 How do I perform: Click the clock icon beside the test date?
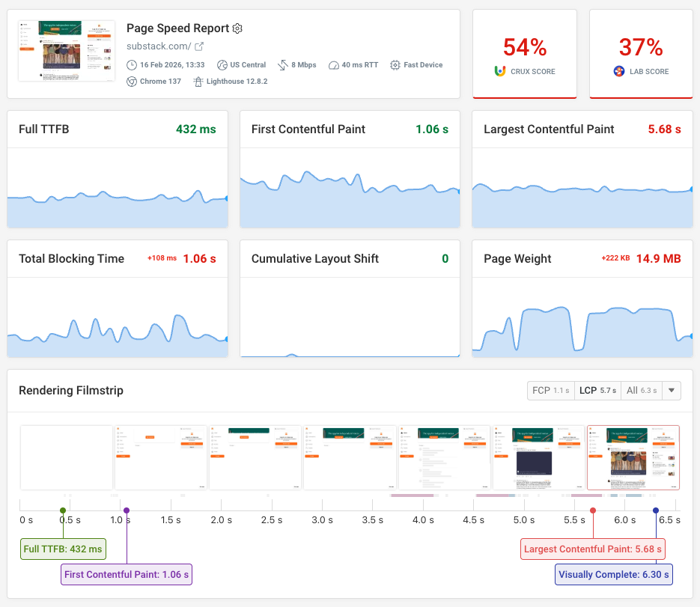pos(132,65)
